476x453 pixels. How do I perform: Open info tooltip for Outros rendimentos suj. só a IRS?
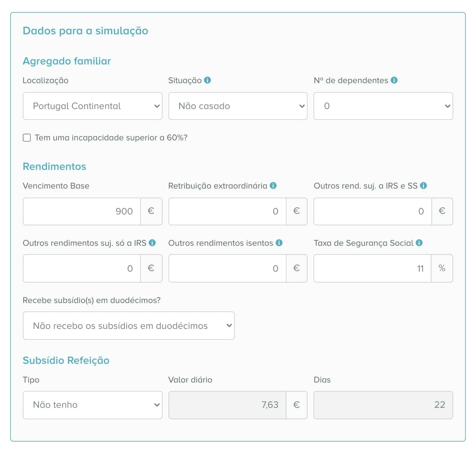tap(152, 243)
